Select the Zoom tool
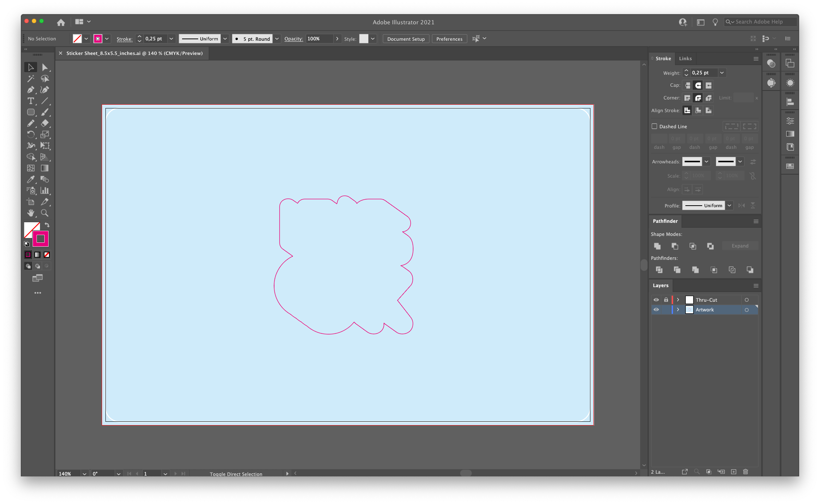The height and width of the screenshot is (504, 820). (45, 213)
